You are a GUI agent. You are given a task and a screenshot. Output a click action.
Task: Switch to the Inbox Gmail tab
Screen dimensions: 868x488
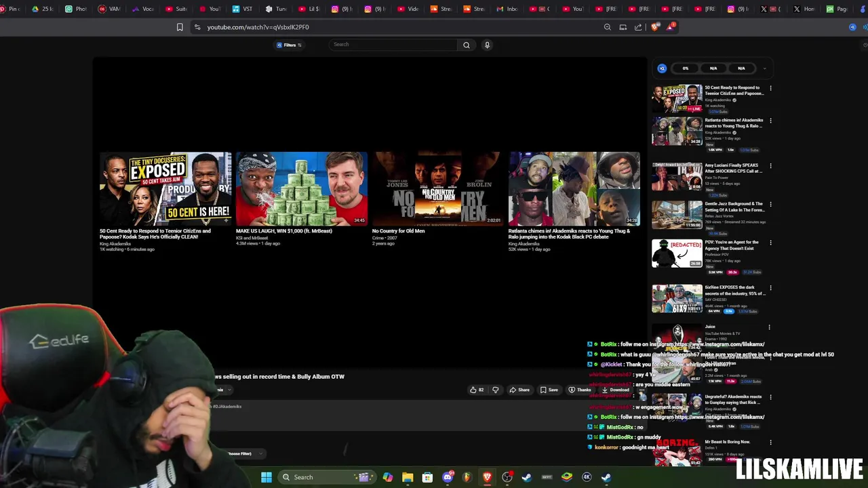[x=507, y=9]
